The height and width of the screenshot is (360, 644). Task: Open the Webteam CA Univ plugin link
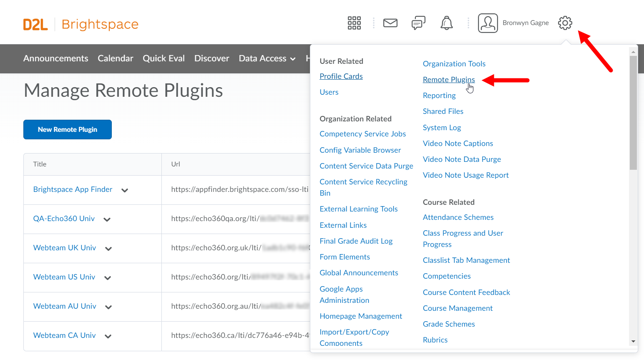[x=65, y=335]
